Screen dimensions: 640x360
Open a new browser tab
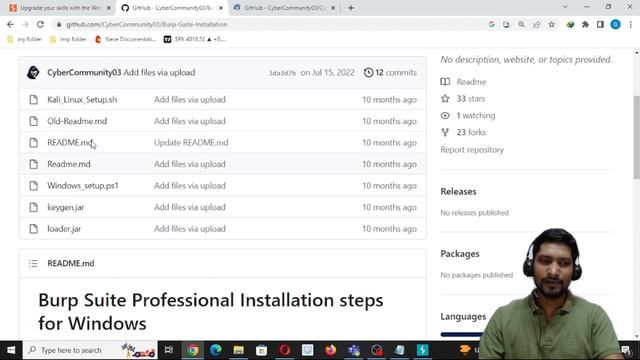pyautogui.click(x=351, y=8)
